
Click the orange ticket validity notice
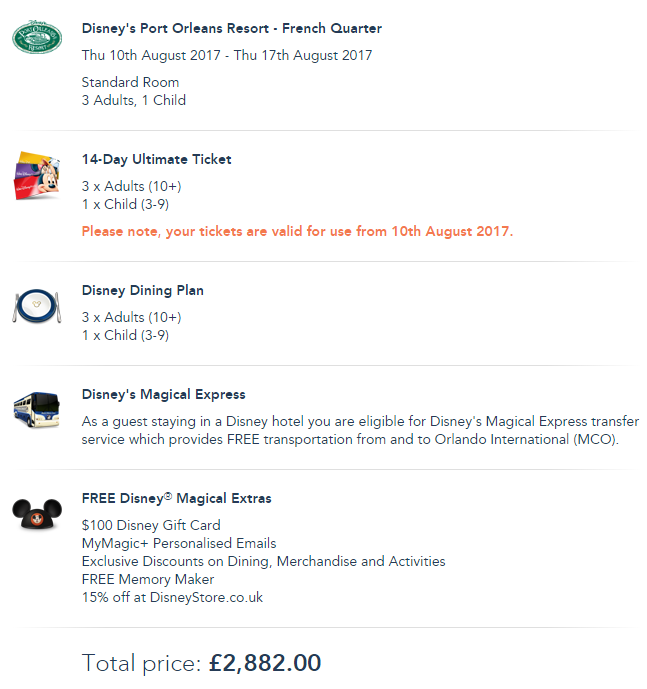click(x=297, y=231)
